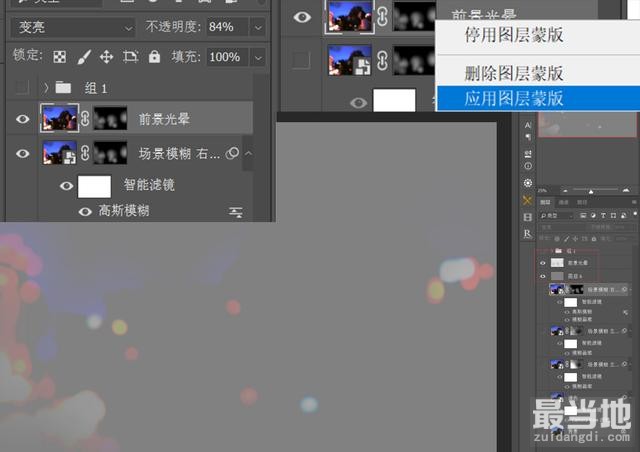Viewport: 640px width, 452px height.
Task: Select the 场景模糊 右 layer name
Action: click(180, 154)
